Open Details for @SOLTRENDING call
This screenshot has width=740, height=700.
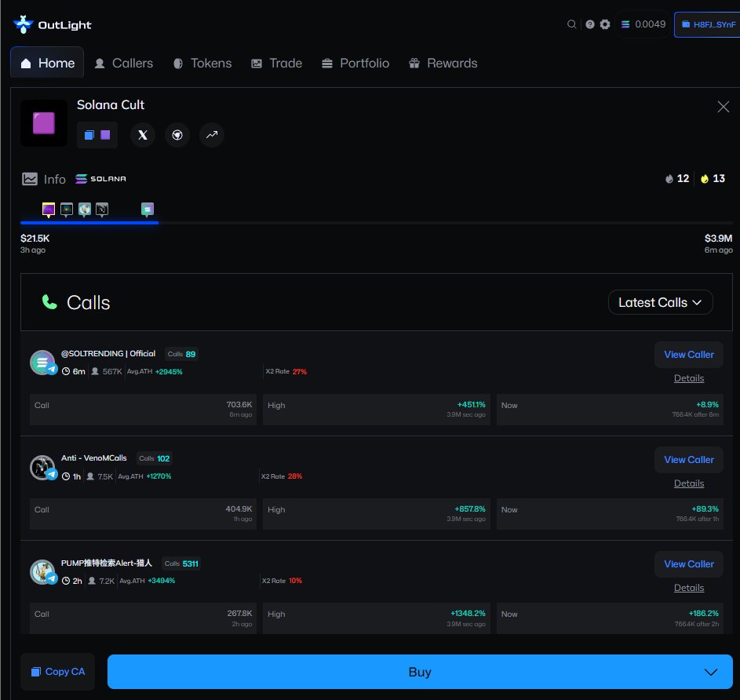coord(688,378)
